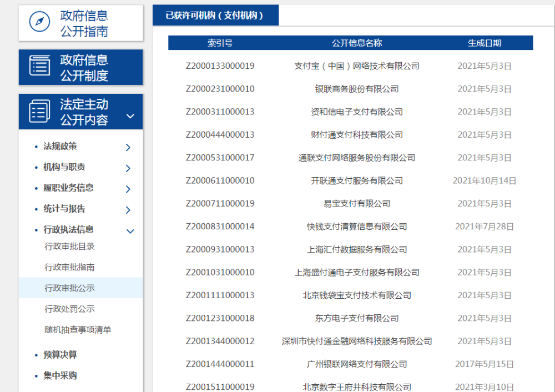
Task: Select 法规政策 menu item
Action: tap(60, 146)
